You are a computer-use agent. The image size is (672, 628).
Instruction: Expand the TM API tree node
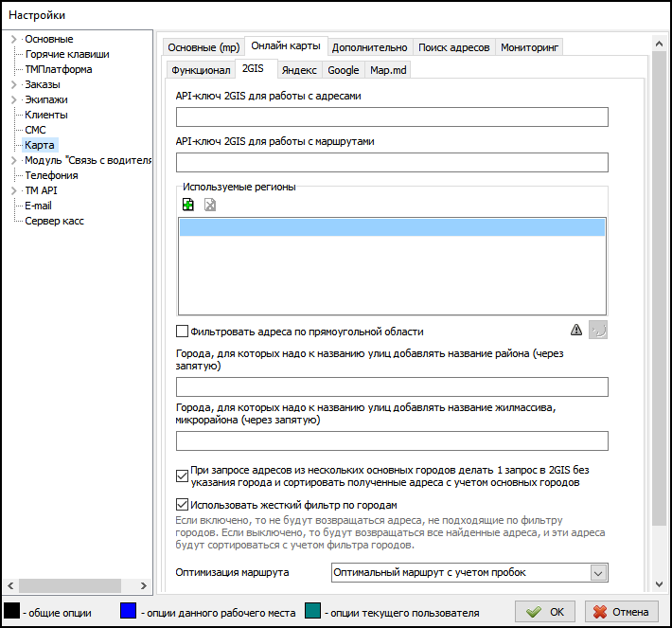(x=14, y=190)
